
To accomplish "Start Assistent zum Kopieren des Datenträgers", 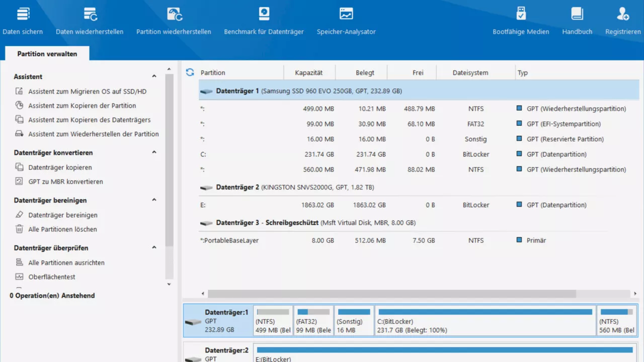I will [x=90, y=120].
